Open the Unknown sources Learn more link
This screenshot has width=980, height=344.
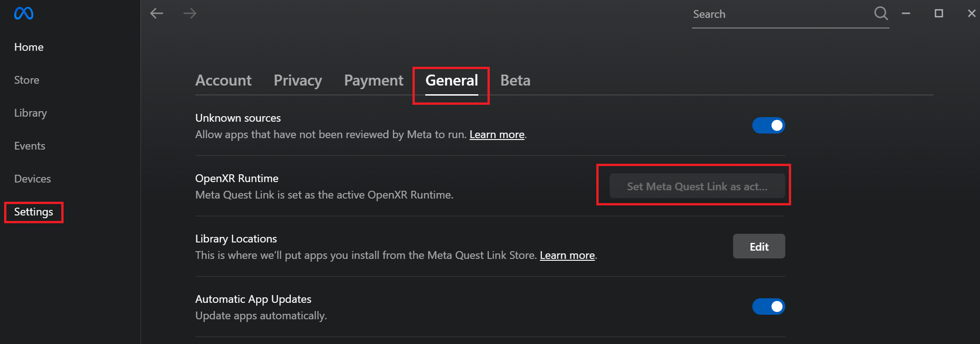click(497, 134)
